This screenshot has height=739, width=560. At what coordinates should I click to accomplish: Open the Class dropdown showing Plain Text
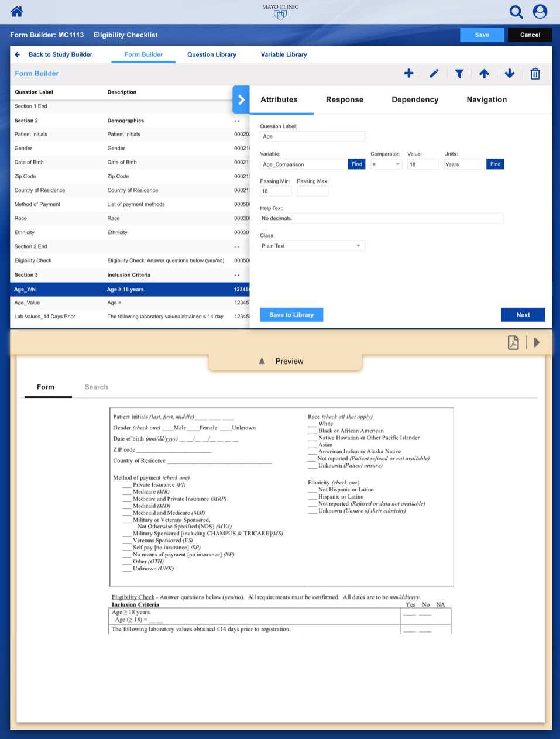(312, 246)
